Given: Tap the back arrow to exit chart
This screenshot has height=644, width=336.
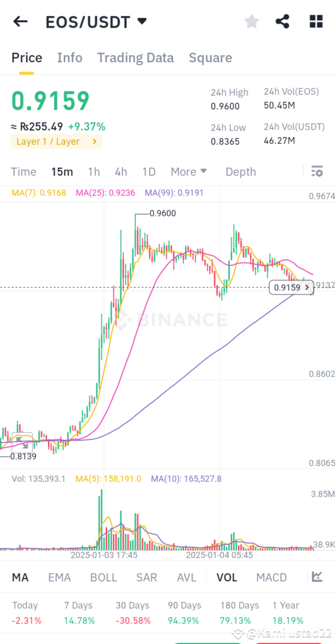Looking at the screenshot, I should pyautogui.click(x=20, y=21).
